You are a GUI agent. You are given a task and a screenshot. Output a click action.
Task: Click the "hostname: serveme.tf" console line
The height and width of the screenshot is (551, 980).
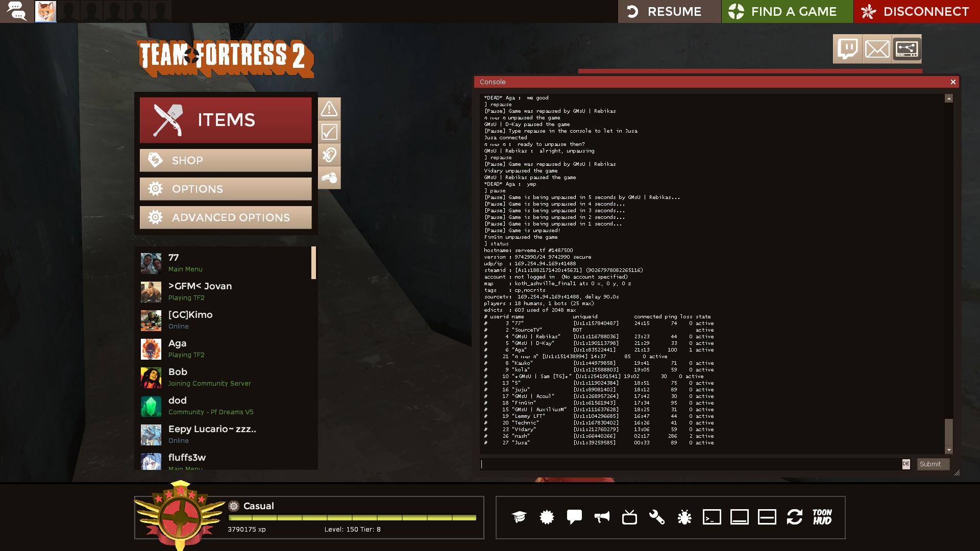pos(528,251)
